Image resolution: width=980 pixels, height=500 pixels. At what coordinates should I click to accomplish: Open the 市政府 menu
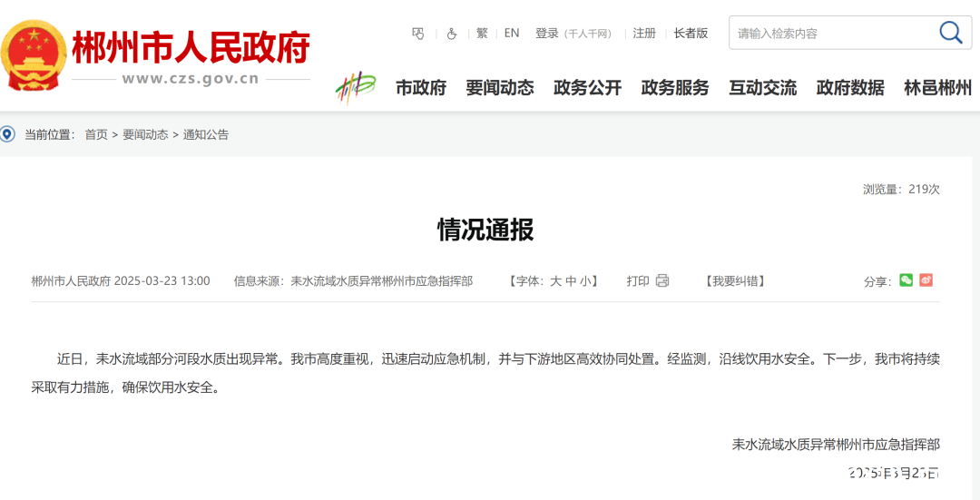pos(421,88)
